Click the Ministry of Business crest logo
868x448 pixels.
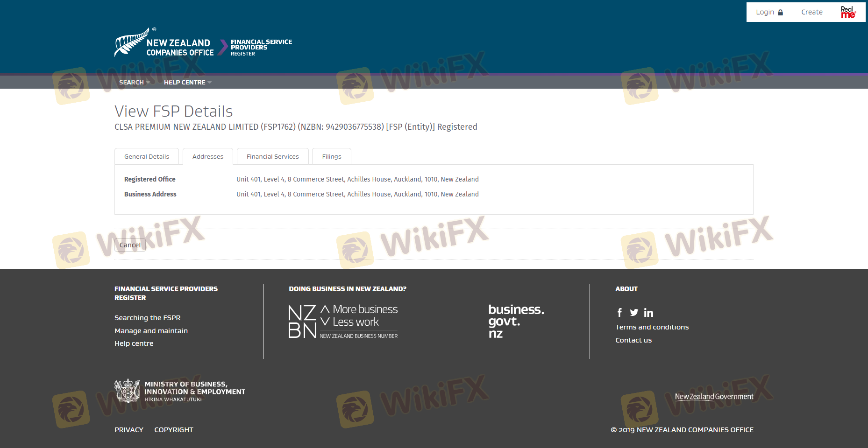coord(128,391)
